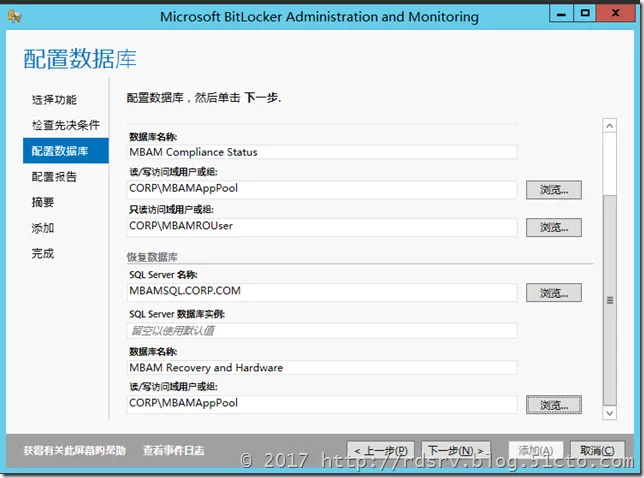Click the 只读访问域用户或组 label

pos(171,209)
